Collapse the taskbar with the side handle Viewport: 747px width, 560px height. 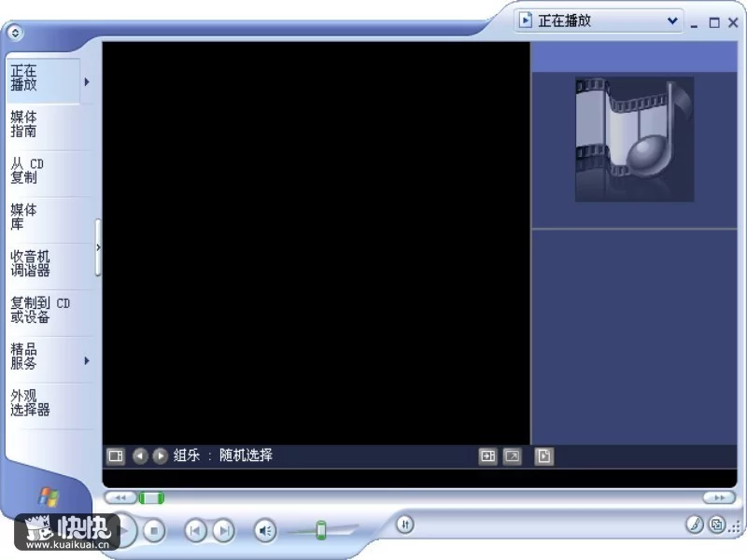[x=98, y=247]
